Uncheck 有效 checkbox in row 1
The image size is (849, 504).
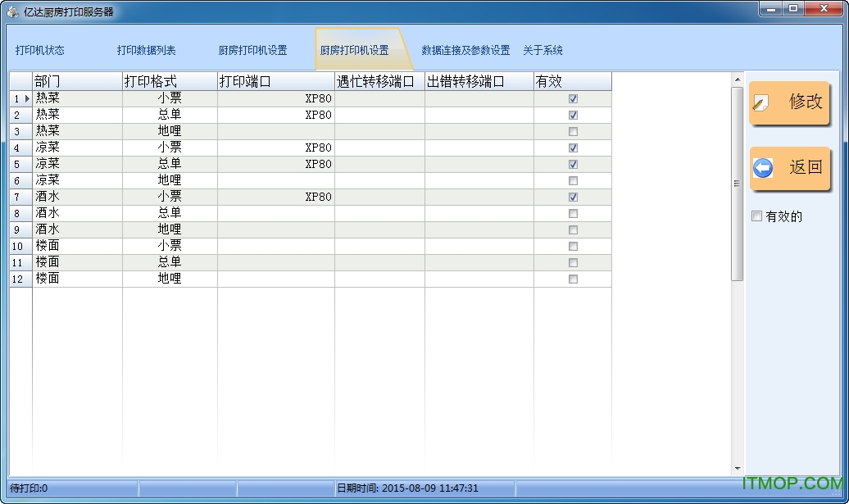pyautogui.click(x=573, y=98)
